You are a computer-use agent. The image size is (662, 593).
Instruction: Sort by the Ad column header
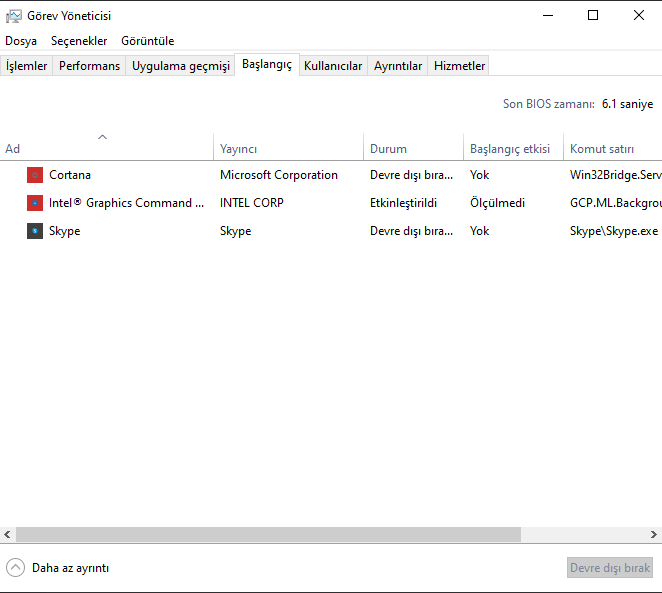tap(107, 149)
